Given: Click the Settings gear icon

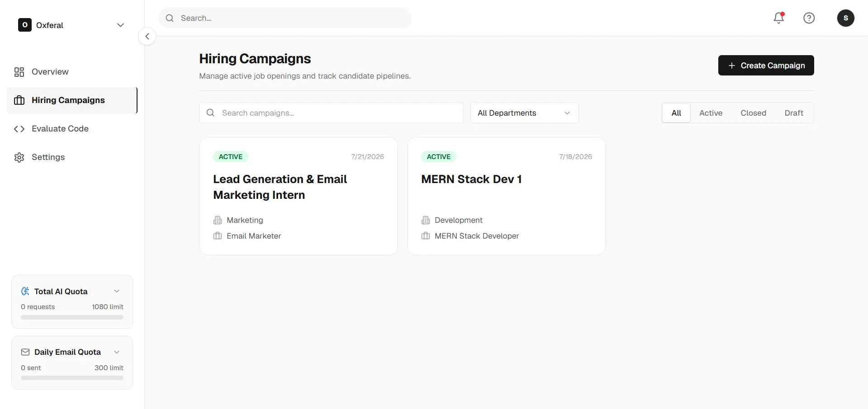Looking at the screenshot, I should (x=19, y=157).
